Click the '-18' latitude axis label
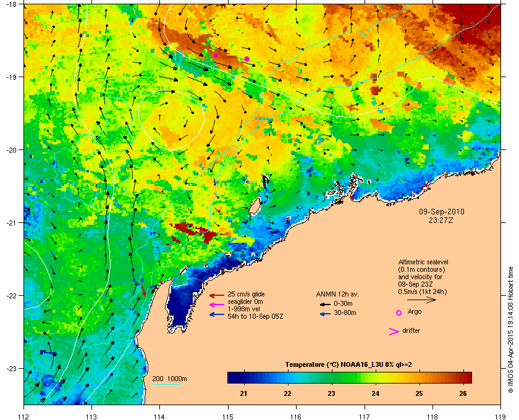 click(11, 4)
